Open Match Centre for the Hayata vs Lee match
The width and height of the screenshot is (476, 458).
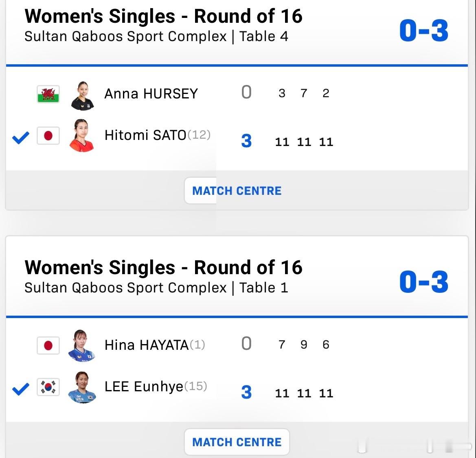(x=237, y=442)
